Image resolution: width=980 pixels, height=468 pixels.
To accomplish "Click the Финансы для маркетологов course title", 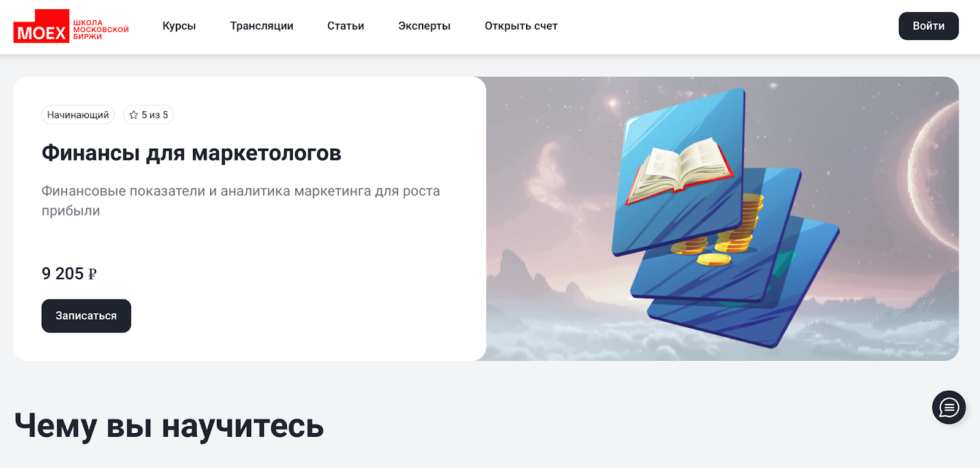I will tap(191, 153).
